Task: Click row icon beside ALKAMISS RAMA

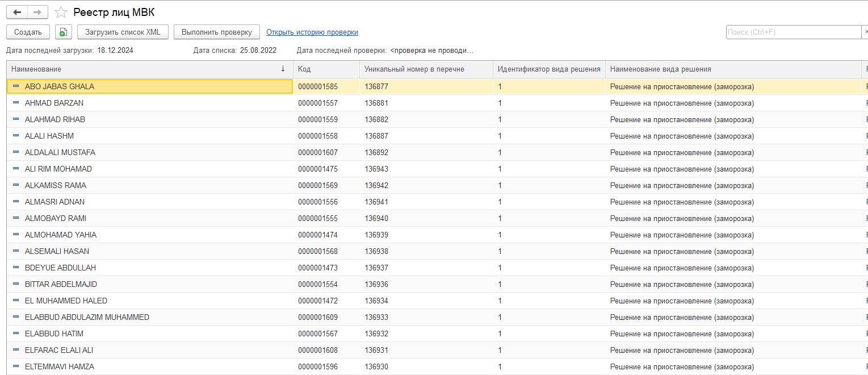Action: point(16,185)
